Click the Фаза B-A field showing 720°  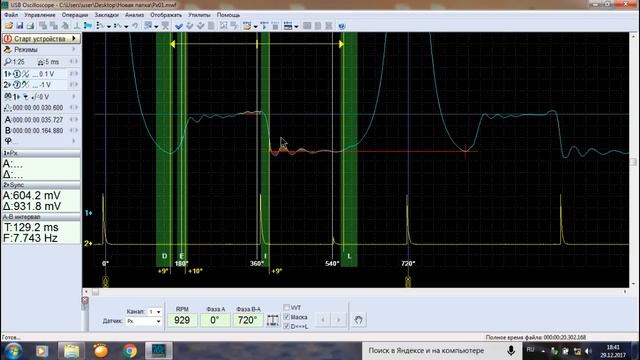pos(248,320)
